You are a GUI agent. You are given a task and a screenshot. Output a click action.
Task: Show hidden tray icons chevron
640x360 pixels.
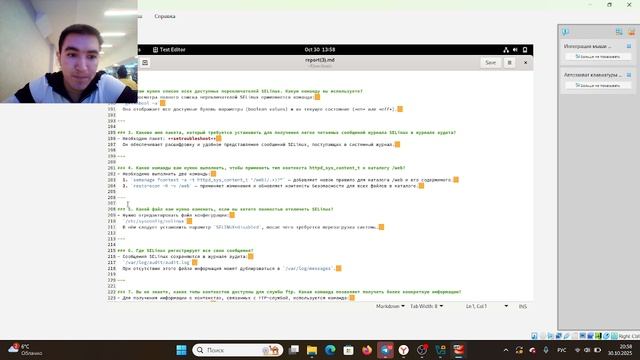(x=506, y=350)
